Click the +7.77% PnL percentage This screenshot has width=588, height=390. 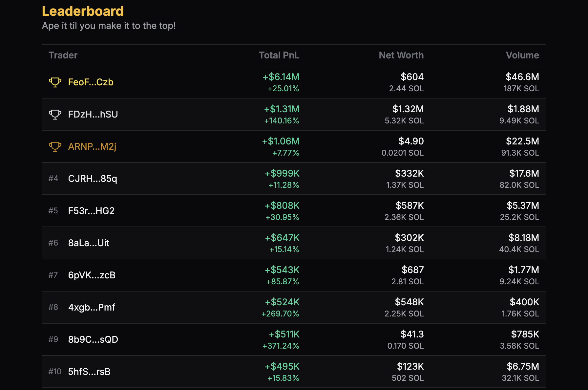[x=285, y=153]
